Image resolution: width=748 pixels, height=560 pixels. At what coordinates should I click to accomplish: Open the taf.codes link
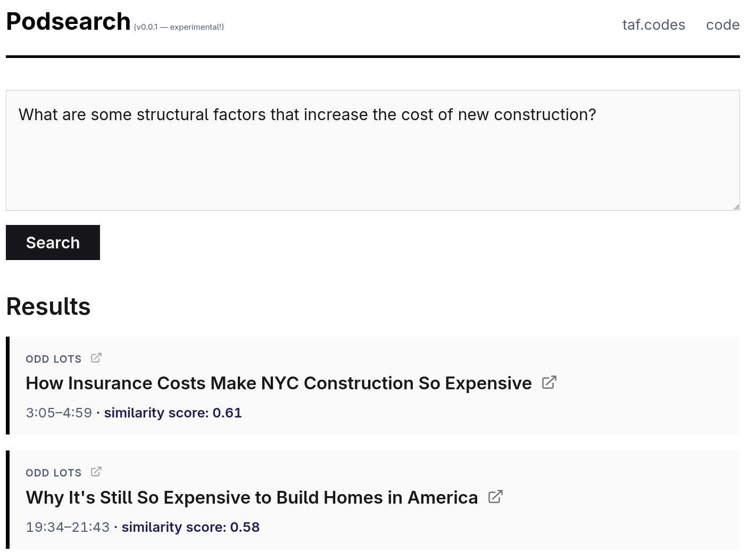pos(653,24)
